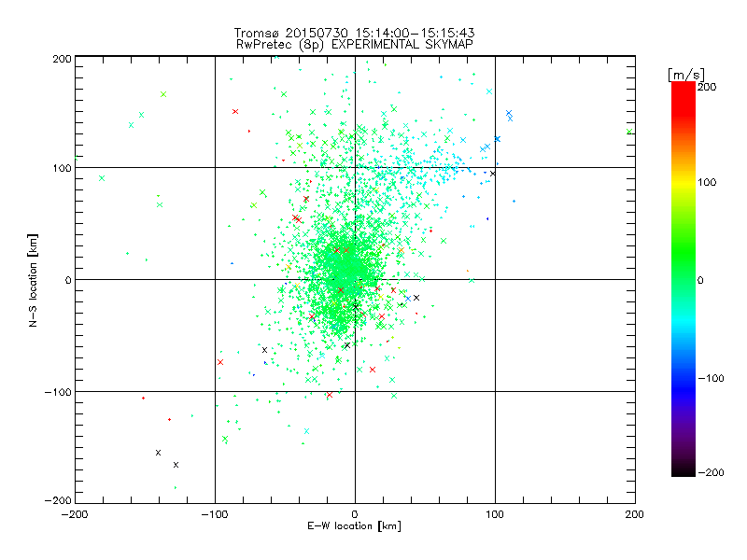Click the N-S axis tick label '-100'

(x=58, y=392)
